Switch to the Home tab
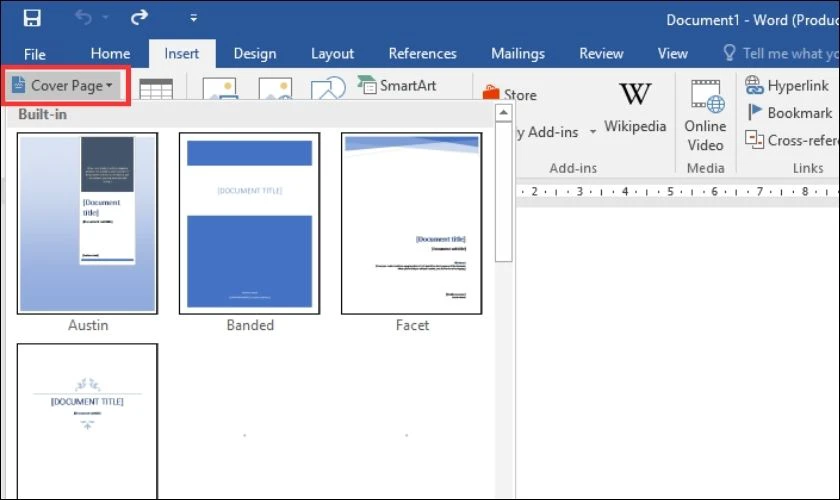 point(110,54)
